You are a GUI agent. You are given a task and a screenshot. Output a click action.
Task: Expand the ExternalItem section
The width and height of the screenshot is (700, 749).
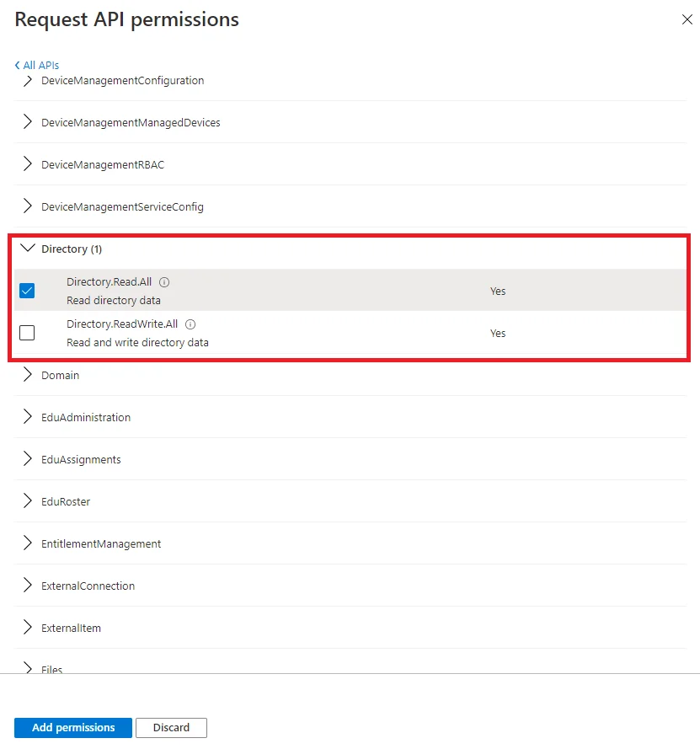pos(27,628)
